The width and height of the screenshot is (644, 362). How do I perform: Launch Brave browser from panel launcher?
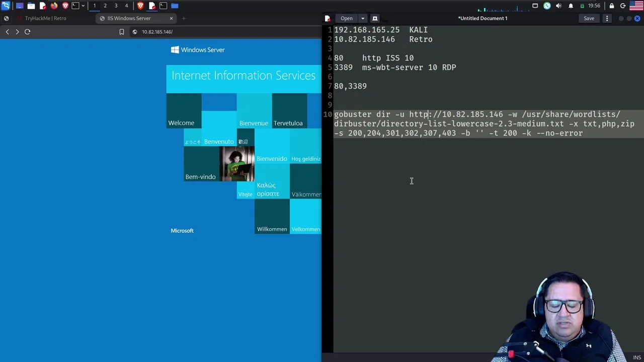65,6
